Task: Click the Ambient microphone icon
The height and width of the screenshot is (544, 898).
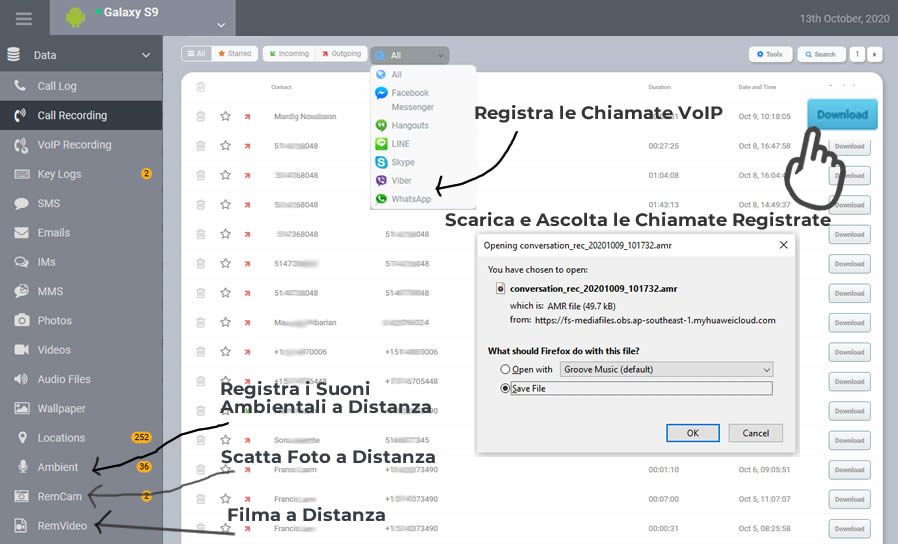Action: coord(23,467)
